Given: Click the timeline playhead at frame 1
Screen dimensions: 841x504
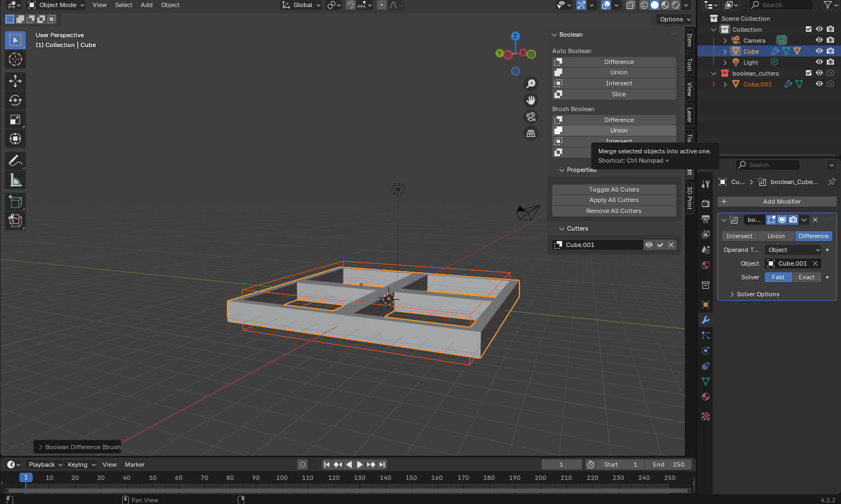Looking at the screenshot, I should (x=26, y=478).
